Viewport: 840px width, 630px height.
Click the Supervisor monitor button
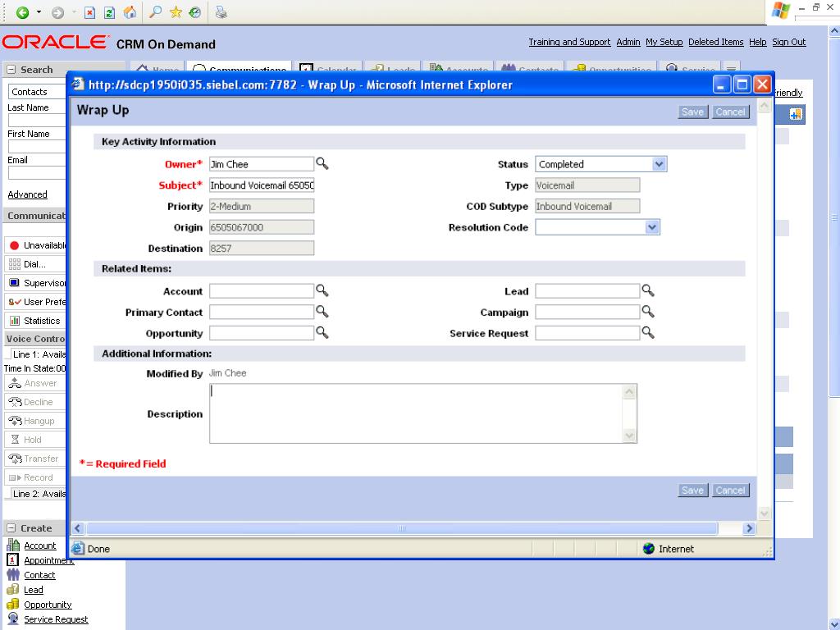(34, 283)
